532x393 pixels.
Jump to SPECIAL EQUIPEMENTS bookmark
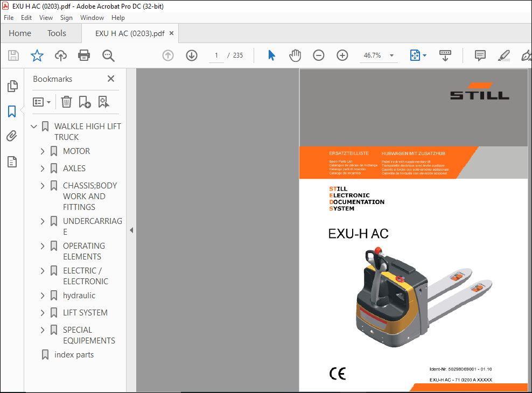coord(89,335)
